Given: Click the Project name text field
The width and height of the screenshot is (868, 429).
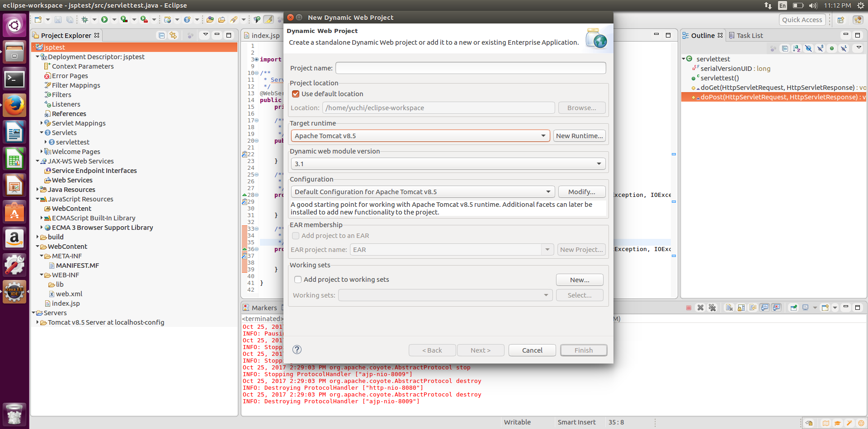Looking at the screenshot, I should click(471, 68).
